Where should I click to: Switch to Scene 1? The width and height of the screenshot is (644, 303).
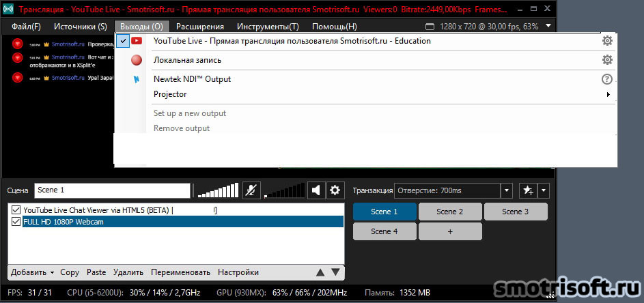coord(384,212)
